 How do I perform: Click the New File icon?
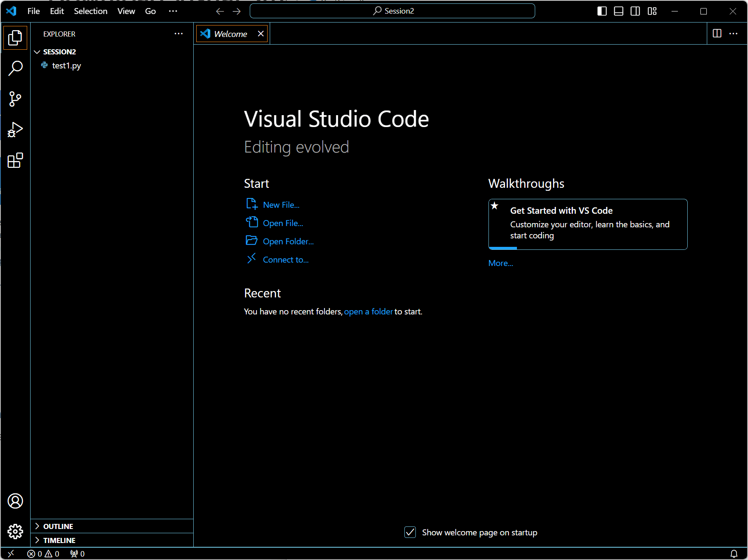tap(252, 204)
